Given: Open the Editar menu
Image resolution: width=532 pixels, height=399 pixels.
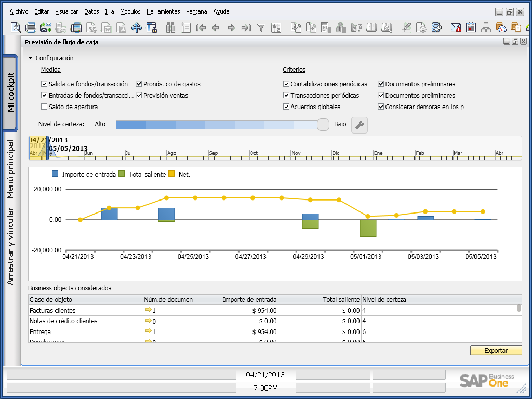Looking at the screenshot, I should pos(42,11).
